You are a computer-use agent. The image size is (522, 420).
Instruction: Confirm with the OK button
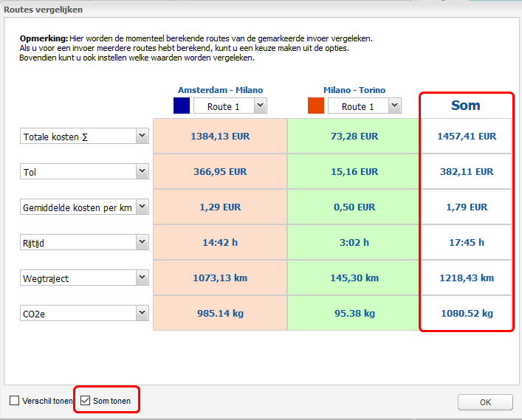coord(485,402)
